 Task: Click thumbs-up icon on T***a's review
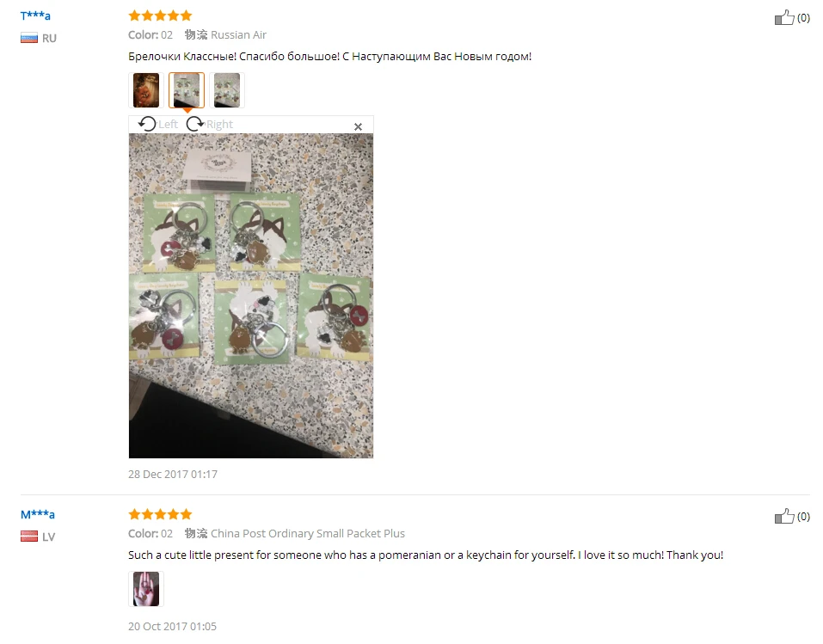[x=784, y=17]
